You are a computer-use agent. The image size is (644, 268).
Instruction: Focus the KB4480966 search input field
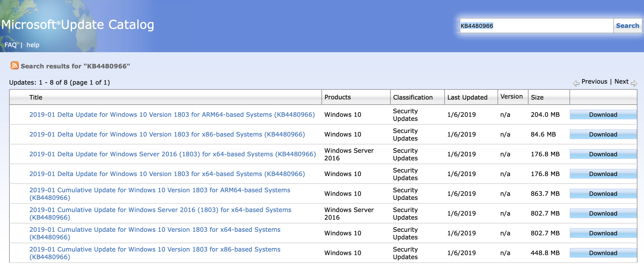click(x=536, y=26)
